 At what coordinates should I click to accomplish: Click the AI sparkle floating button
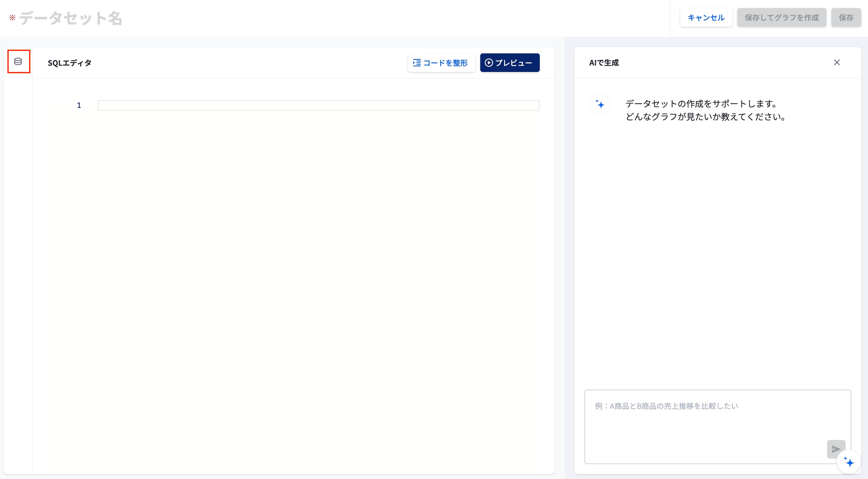click(848, 462)
